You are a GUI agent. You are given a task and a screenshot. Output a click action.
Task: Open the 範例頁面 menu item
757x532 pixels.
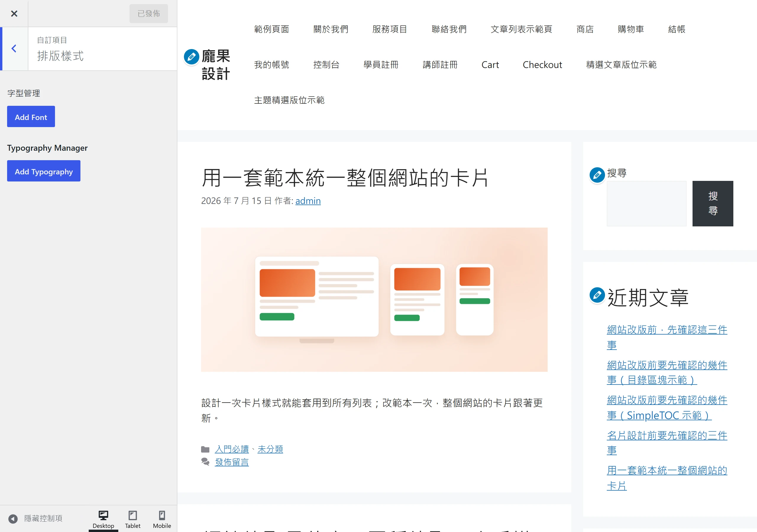pyautogui.click(x=272, y=29)
